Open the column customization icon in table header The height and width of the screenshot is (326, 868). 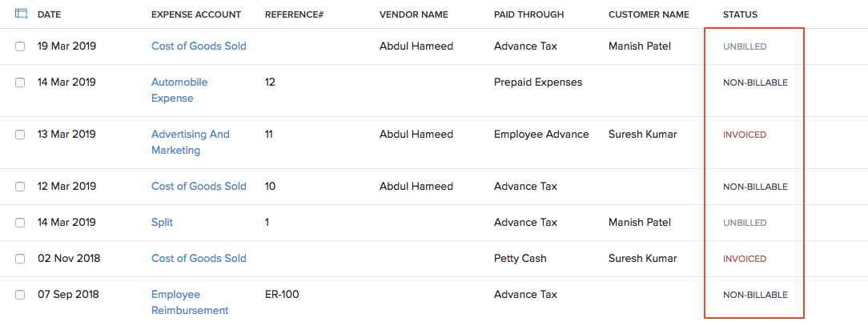click(22, 14)
